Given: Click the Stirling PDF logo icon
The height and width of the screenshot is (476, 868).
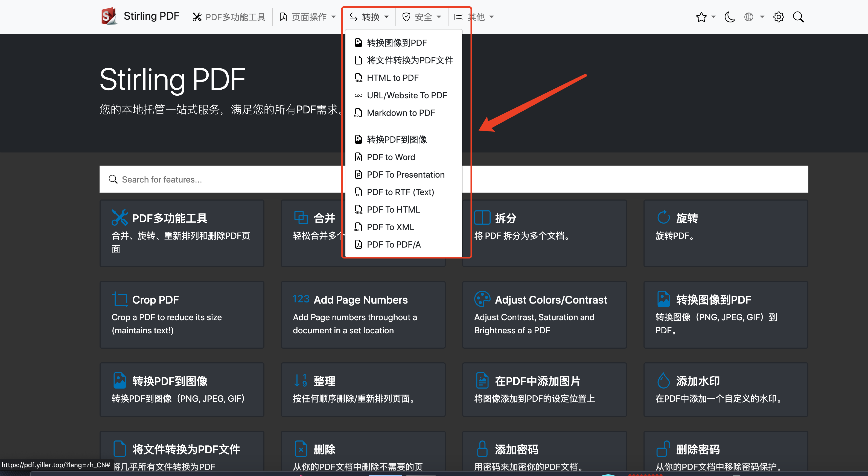Looking at the screenshot, I should point(109,16).
